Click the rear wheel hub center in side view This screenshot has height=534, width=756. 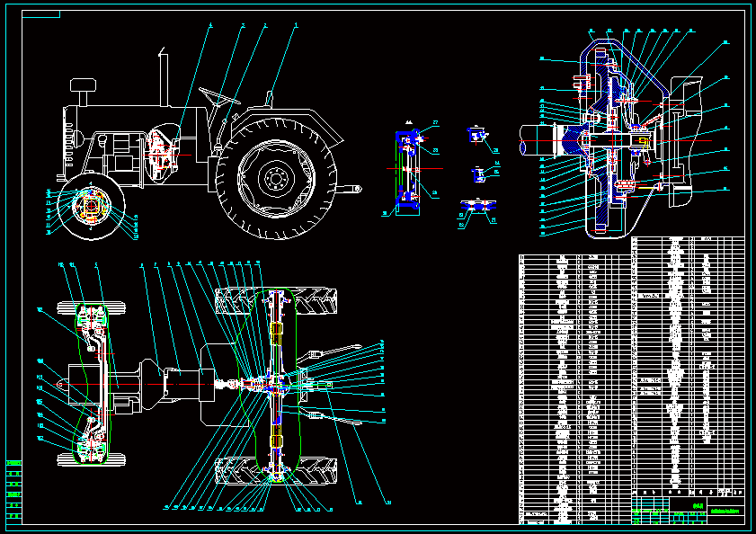[276, 179]
